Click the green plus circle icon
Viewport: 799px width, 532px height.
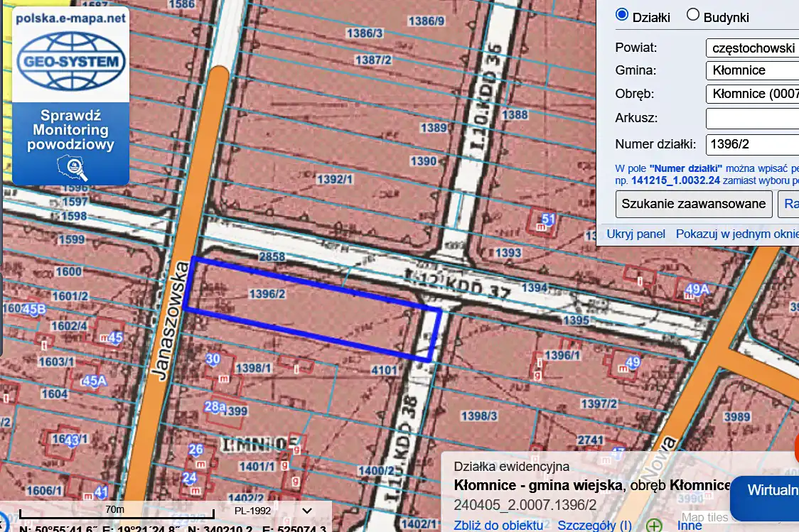click(654, 526)
